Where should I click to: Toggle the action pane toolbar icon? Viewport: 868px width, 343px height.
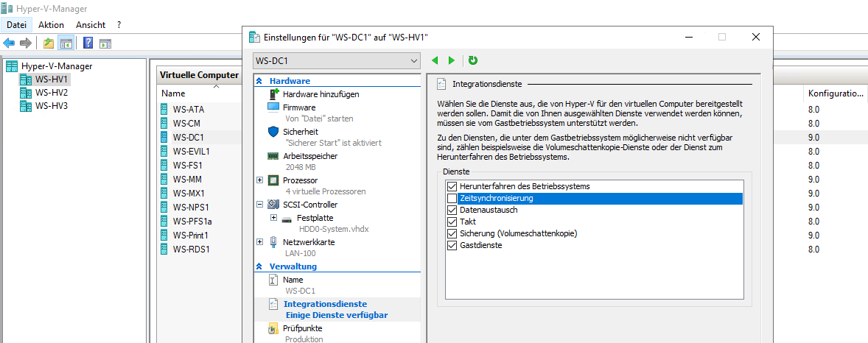point(105,43)
